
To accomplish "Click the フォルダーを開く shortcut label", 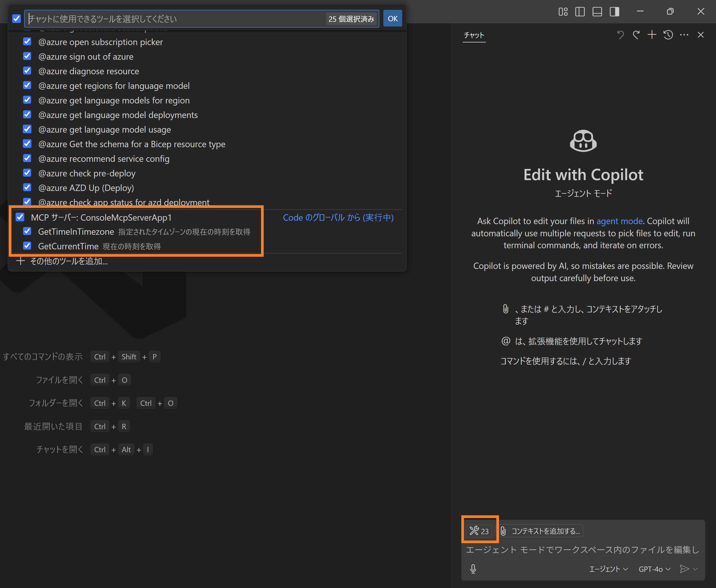I will [x=56, y=403].
